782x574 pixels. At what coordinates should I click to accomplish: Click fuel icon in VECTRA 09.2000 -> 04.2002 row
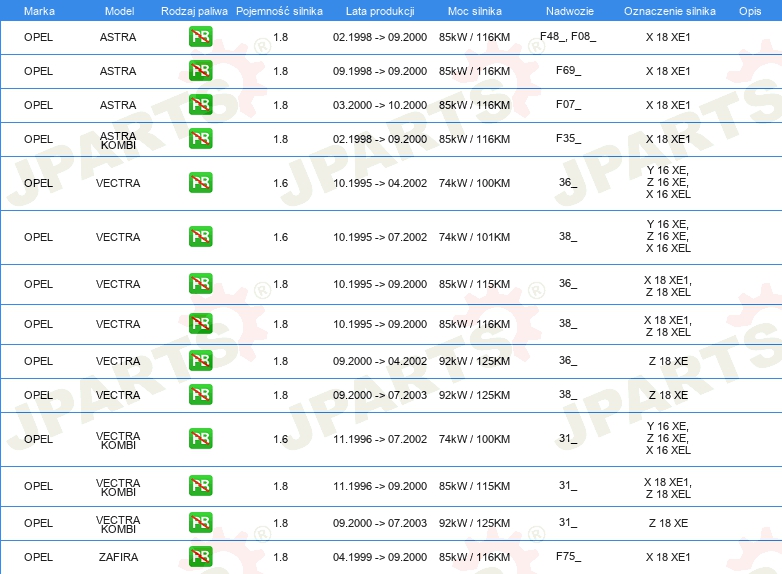(x=200, y=361)
